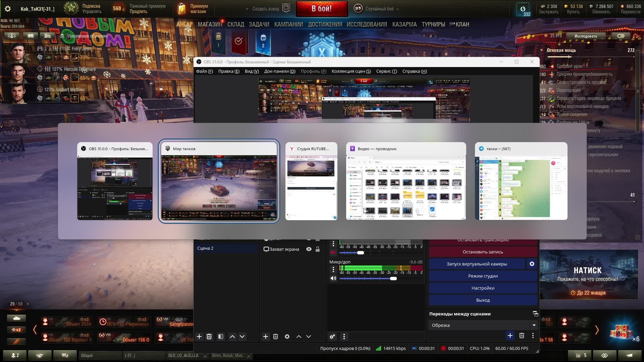
Task: Toggle Запуск виртуальной камеры in OBS
Action: pos(477,264)
